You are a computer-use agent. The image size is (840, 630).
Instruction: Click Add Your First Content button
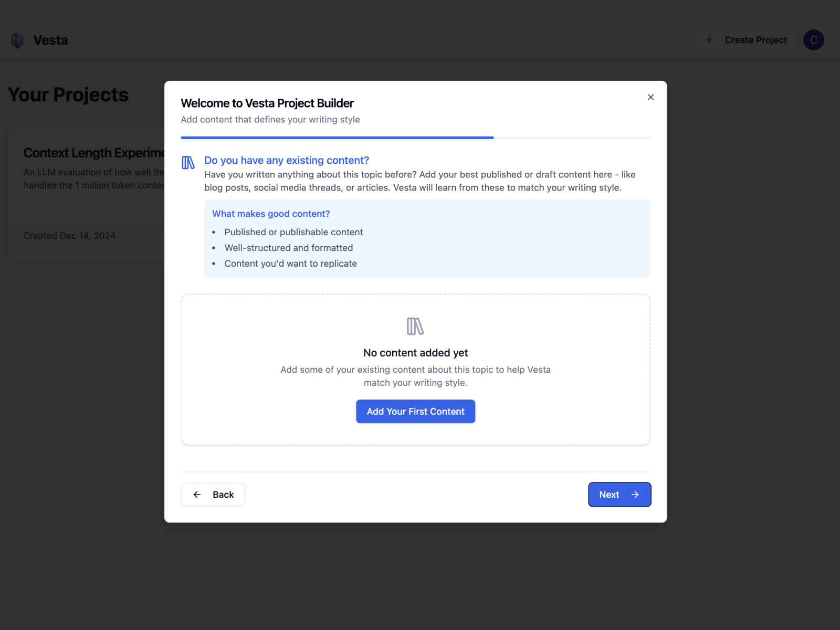415,412
